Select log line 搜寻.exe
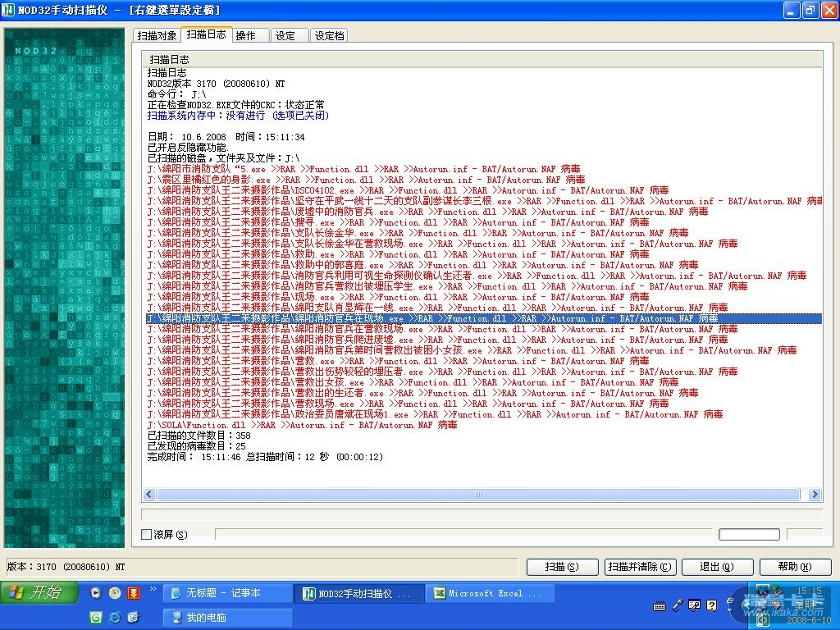The image size is (840, 630). [398, 222]
